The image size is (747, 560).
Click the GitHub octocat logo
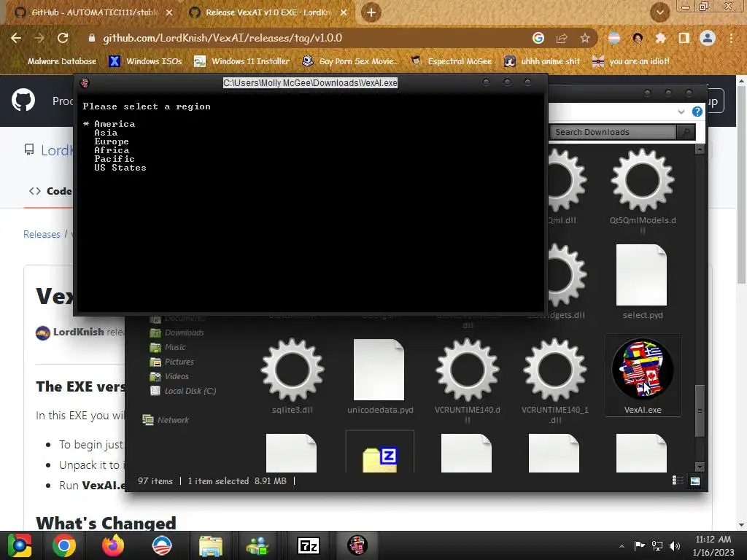[23, 100]
